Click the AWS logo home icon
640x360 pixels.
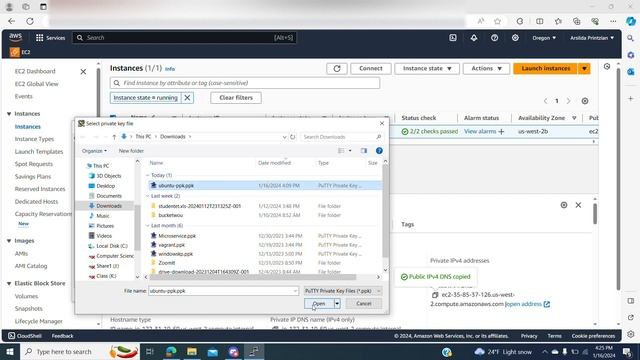[16, 37]
